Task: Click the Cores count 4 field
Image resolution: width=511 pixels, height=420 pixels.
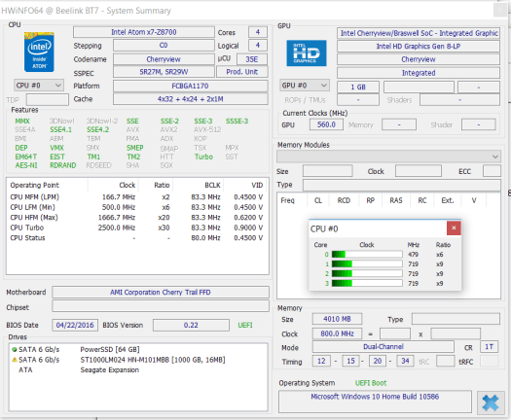Action: (x=258, y=32)
